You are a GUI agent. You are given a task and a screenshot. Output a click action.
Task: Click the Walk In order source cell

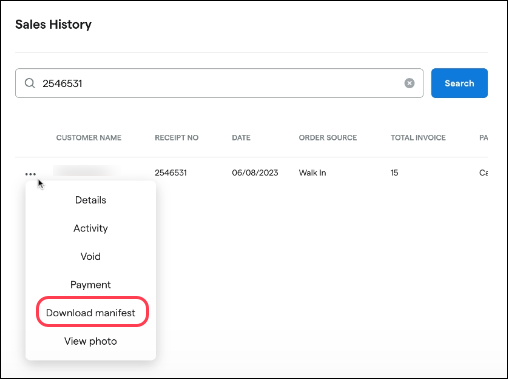pos(312,173)
